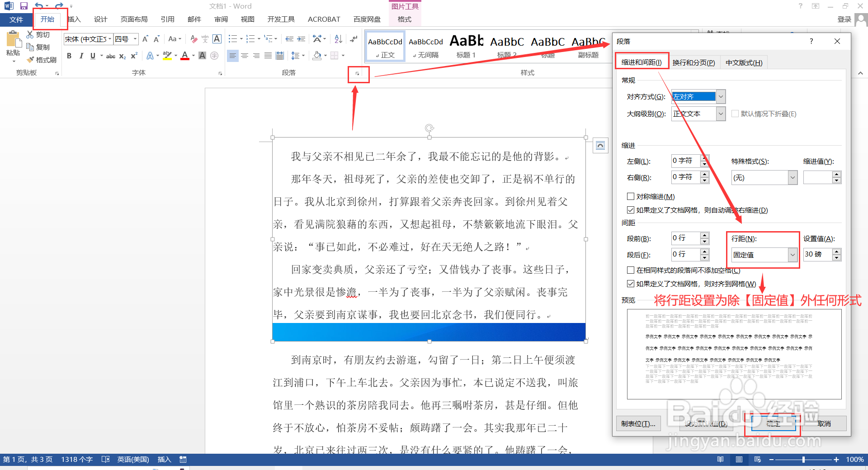Viewport: 868px width, 470px height.
Task: Click 登录 sign-in link
Action: (844, 19)
